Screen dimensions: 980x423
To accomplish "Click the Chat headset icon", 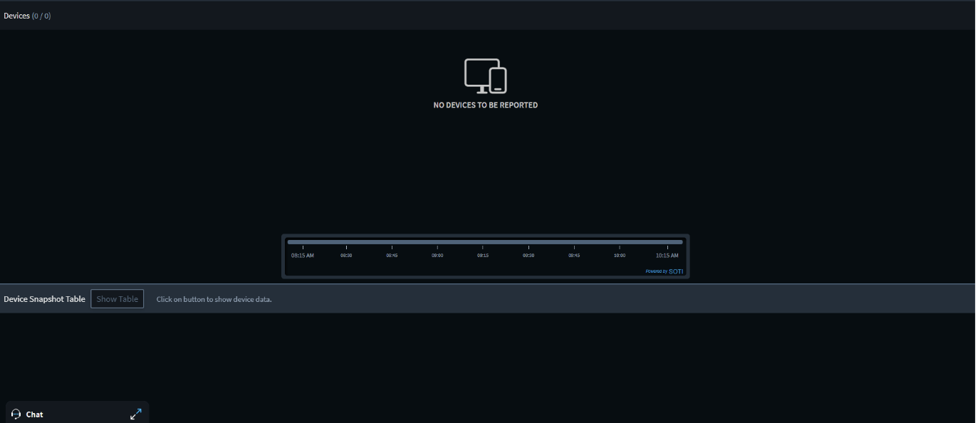I will [x=16, y=414].
